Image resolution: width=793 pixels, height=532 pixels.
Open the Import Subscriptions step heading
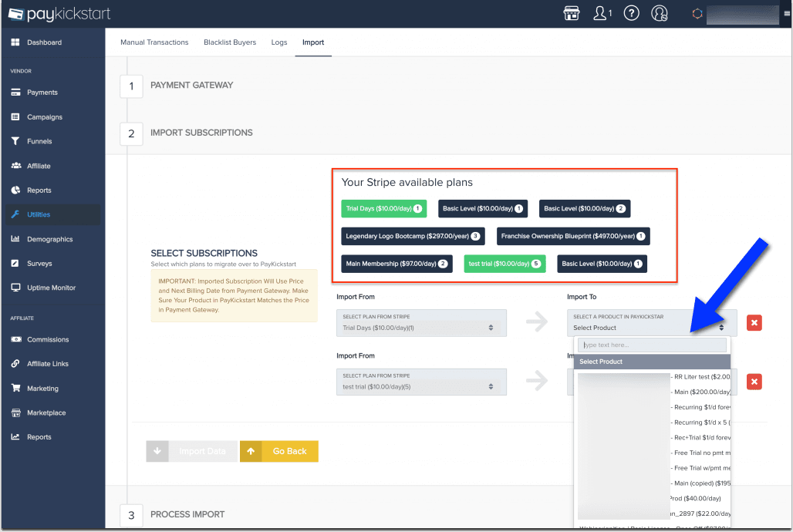(201, 133)
